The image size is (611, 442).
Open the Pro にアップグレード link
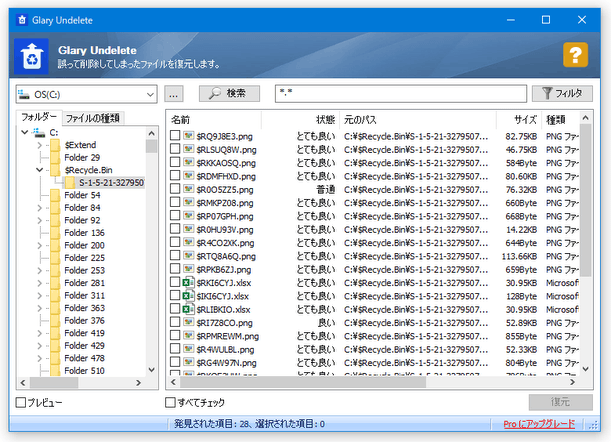click(x=539, y=424)
